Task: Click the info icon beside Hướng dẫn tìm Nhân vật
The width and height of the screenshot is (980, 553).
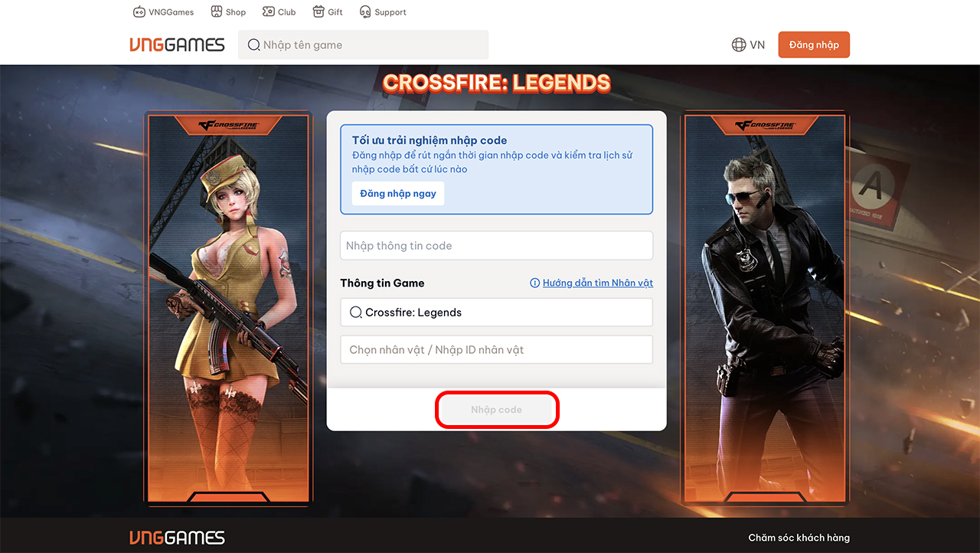Action: click(x=534, y=283)
